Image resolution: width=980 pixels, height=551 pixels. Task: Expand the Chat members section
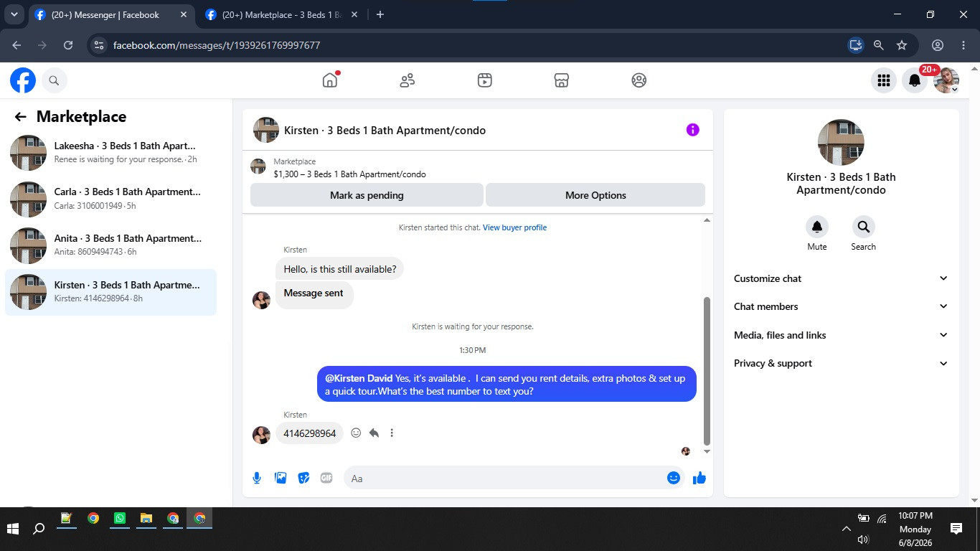point(841,306)
